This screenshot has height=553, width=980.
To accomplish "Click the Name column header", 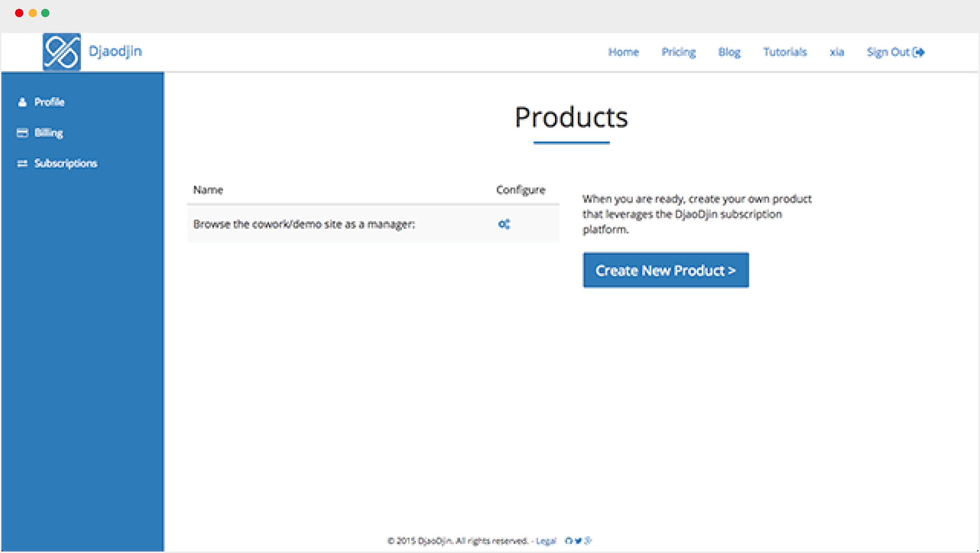I will [208, 189].
